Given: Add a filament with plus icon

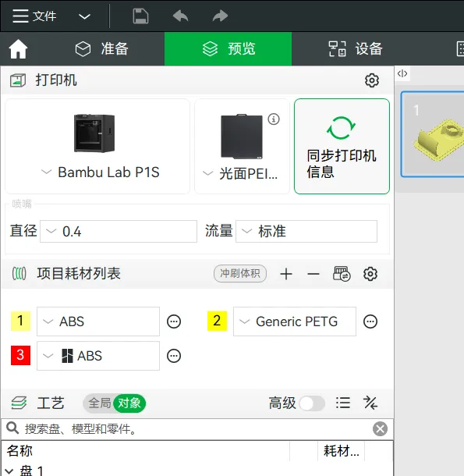Looking at the screenshot, I should click(x=286, y=274).
